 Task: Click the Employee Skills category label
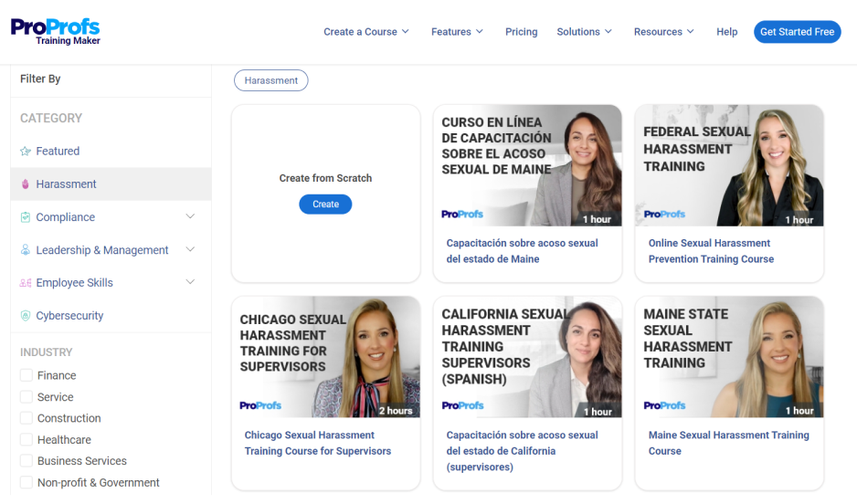[x=74, y=283]
